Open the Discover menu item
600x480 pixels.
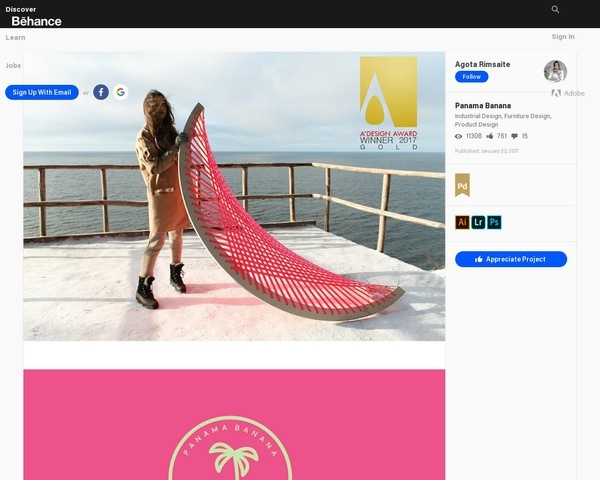[x=21, y=9]
